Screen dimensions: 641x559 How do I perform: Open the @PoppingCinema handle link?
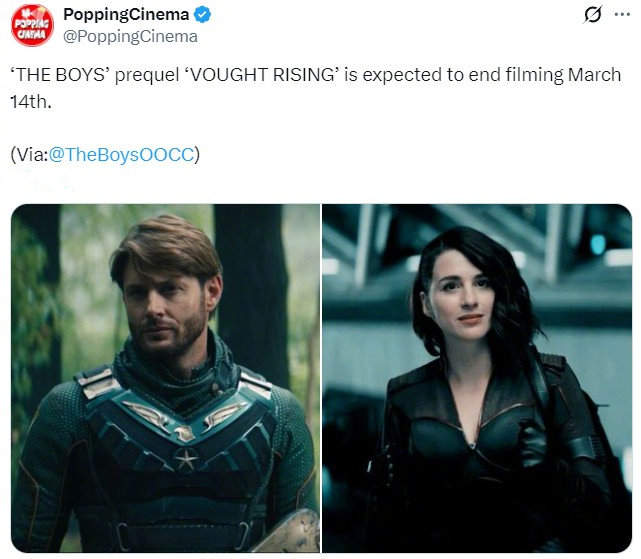[x=130, y=36]
